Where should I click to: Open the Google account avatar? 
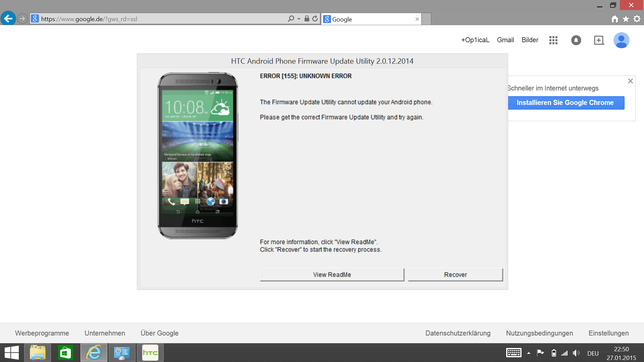coord(621,40)
